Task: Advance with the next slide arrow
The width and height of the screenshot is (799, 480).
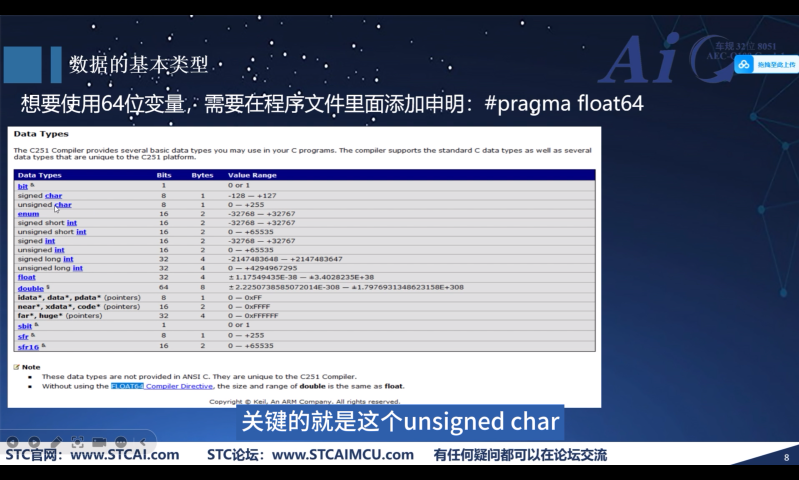Action: [34, 442]
